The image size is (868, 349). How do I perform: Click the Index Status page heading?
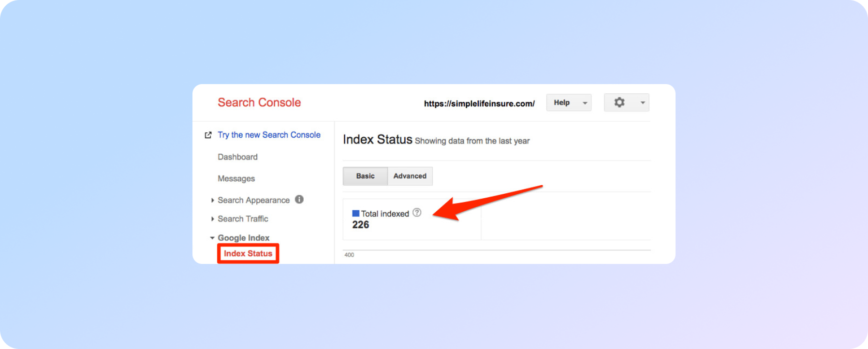(x=378, y=139)
